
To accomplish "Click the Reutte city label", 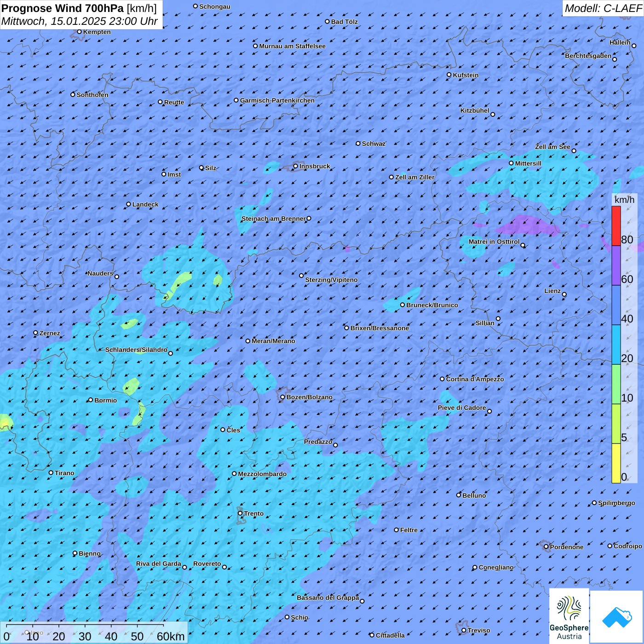I will tap(174, 102).
